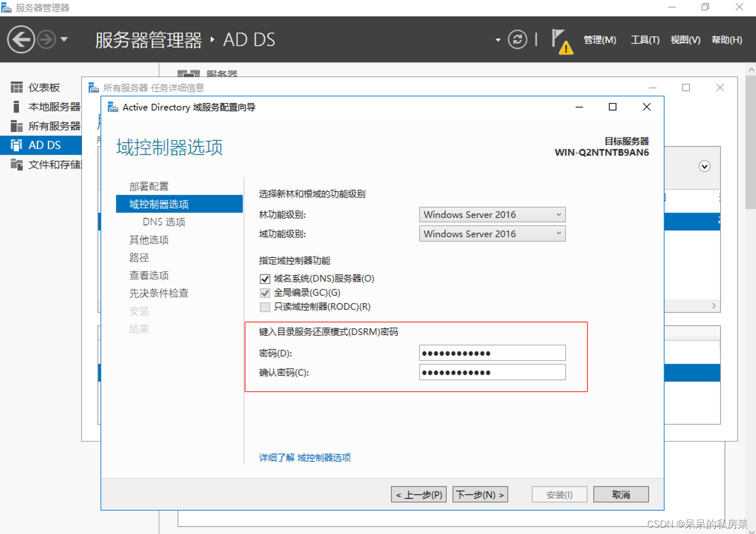The height and width of the screenshot is (534, 756).
Task: Open the 视图(V) menu
Action: click(685, 40)
